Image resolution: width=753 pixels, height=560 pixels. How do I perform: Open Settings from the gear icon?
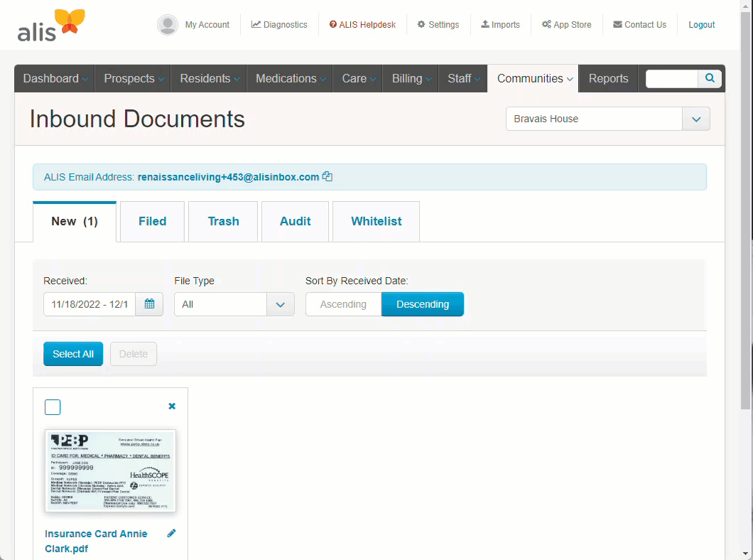pos(438,24)
